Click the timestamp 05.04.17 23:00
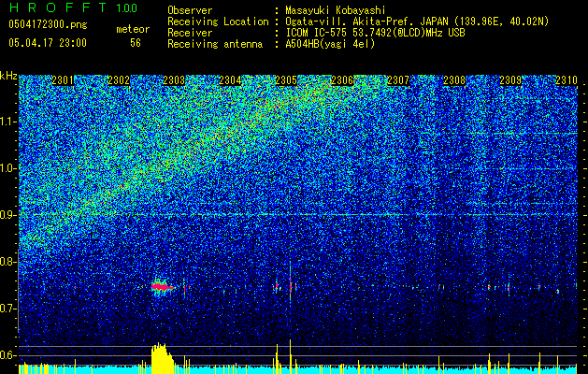Viewport: 588px width, 374px height. pyautogui.click(x=48, y=43)
